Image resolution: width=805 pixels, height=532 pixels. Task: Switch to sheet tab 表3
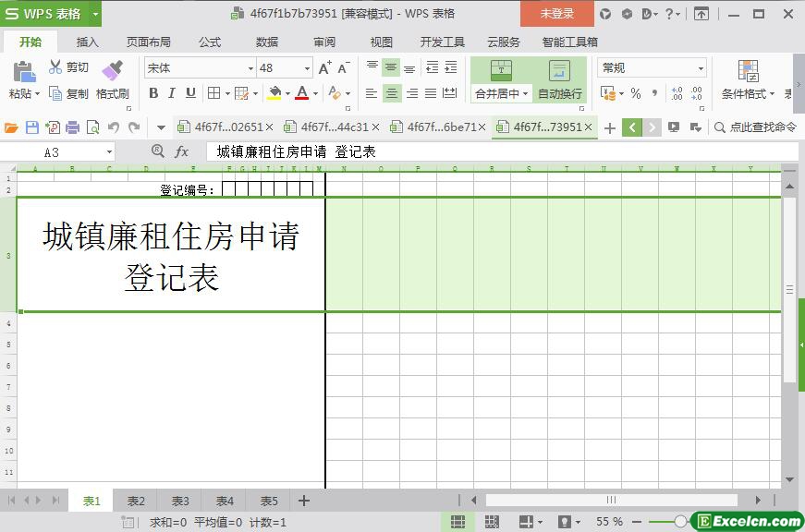(x=180, y=501)
